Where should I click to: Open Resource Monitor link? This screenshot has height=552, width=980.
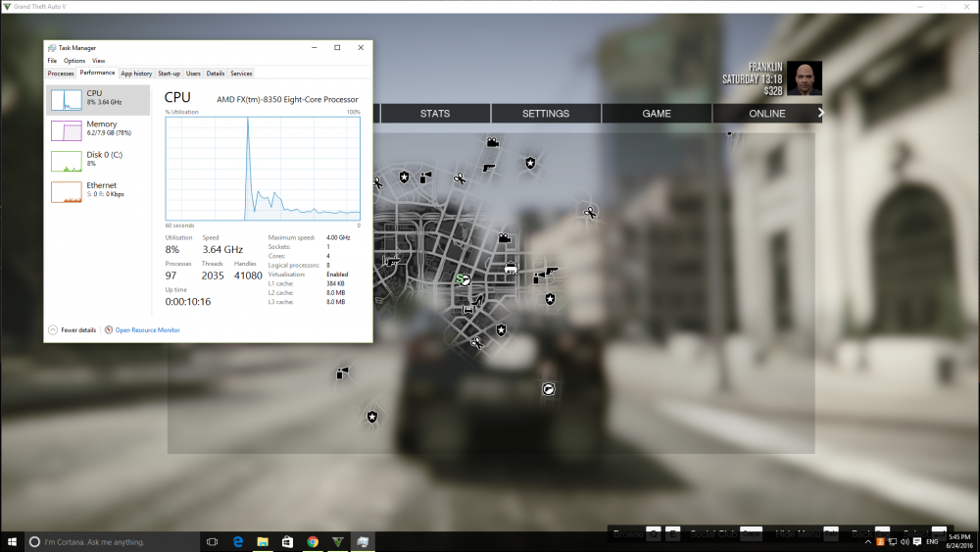148,330
